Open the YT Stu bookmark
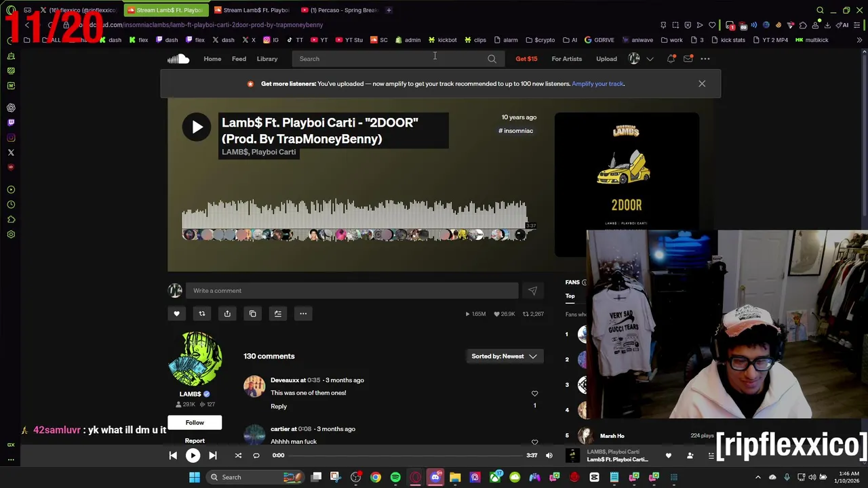The height and width of the screenshot is (488, 868). pos(349,40)
